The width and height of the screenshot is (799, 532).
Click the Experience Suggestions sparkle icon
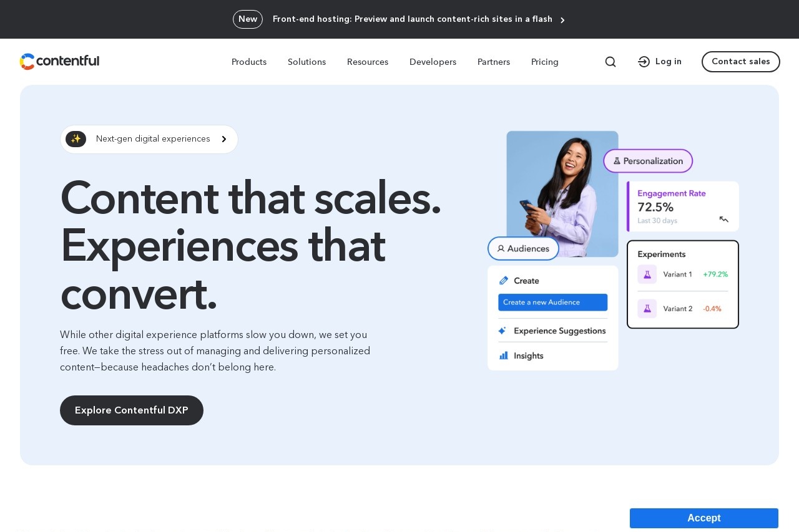click(503, 331)
